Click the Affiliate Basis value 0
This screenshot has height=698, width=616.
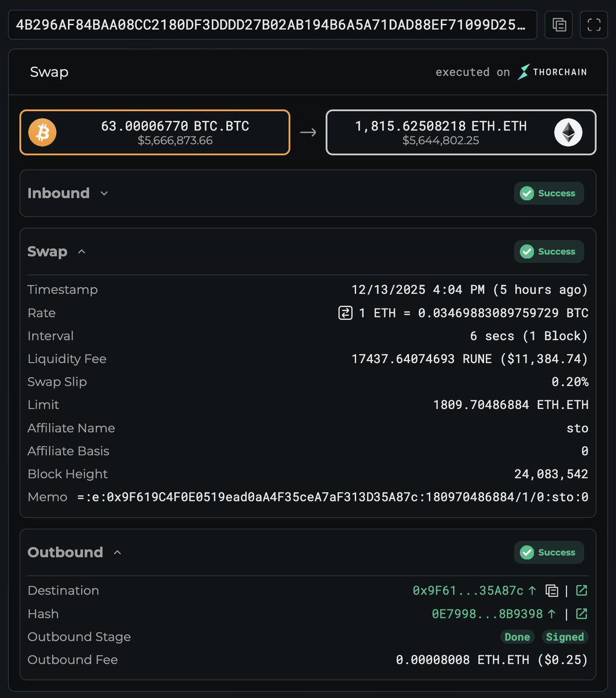click(x=585, y=451)
